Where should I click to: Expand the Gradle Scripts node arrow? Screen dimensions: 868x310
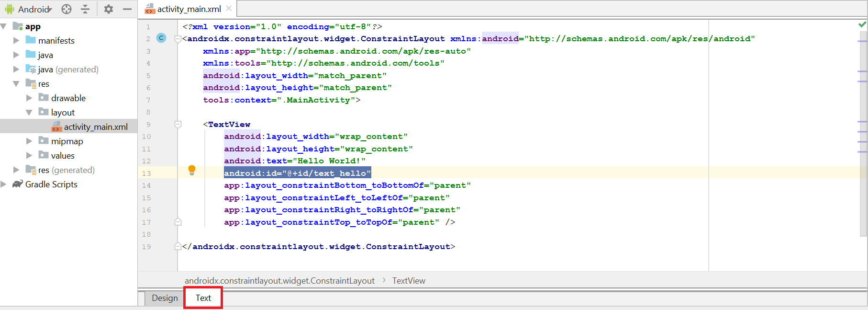pyautogui.click(x=4, y=184)
